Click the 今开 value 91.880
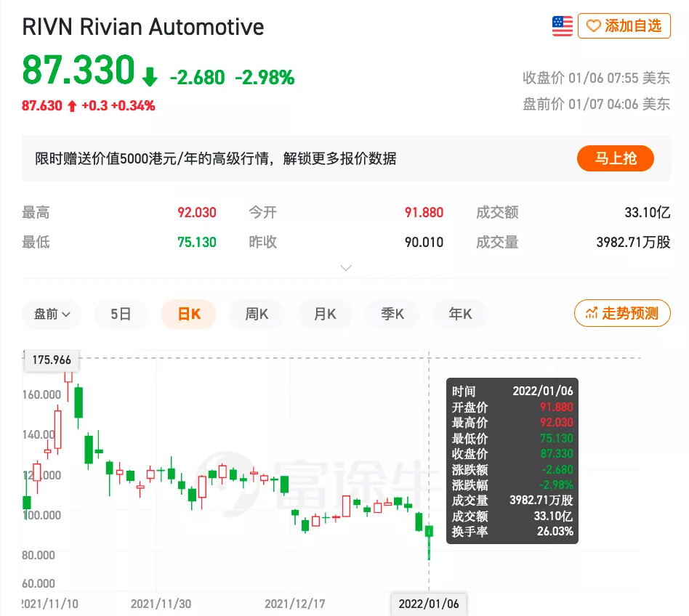 [x=424, y=213]
